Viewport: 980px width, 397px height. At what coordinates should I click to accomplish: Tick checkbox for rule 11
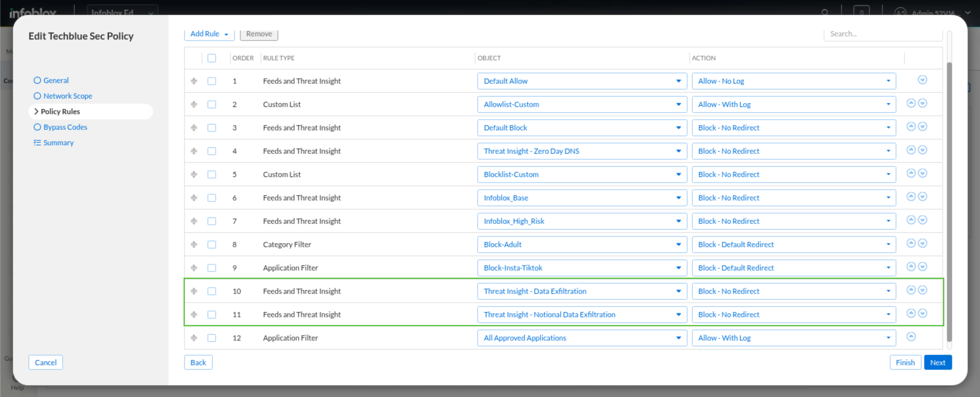pos(211,314)
